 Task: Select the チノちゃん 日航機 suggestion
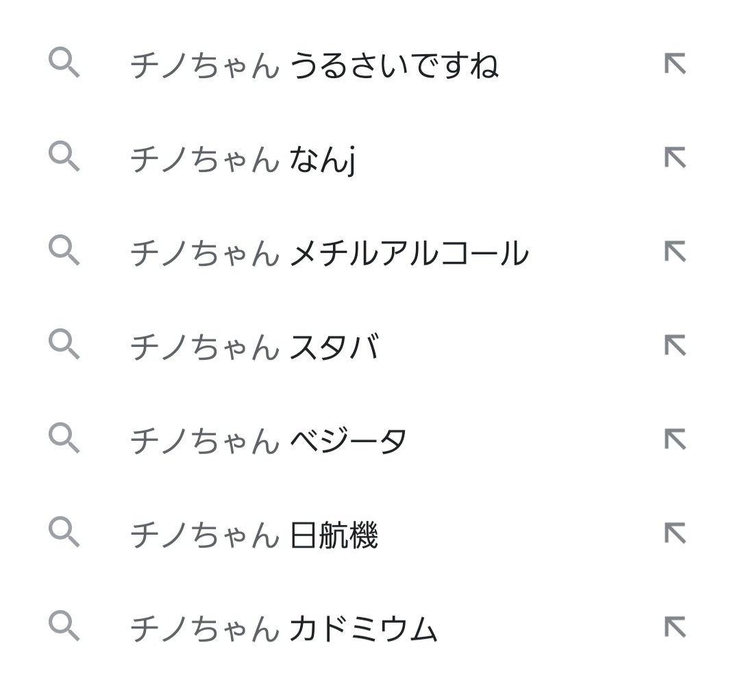click(x=254, y=535)
